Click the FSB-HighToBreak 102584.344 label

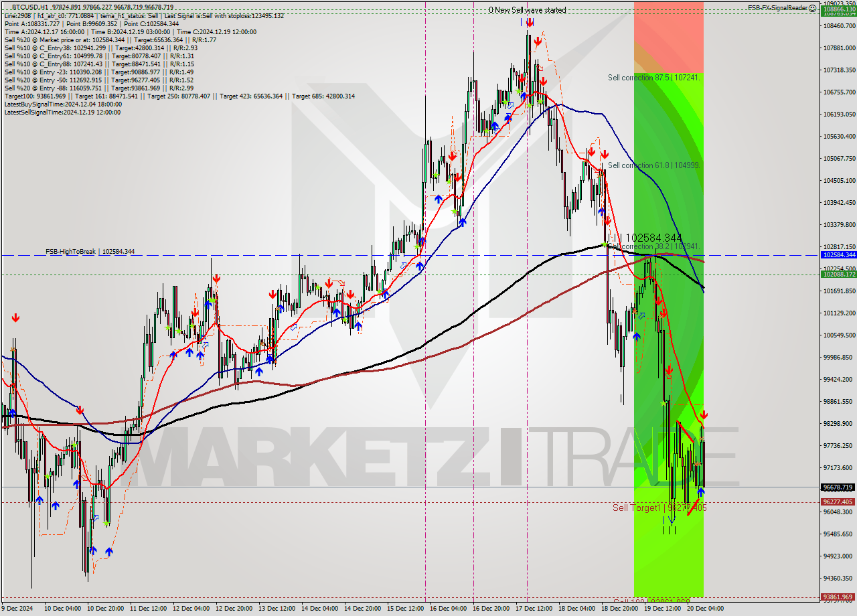pyautogui.click(x=90, y=252)
